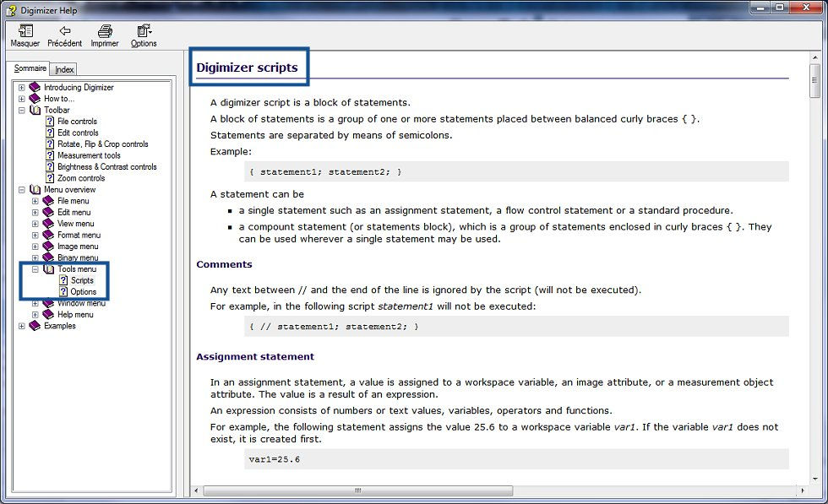
Task: Open the Edit controls topic
Action: (x=78, y=133)
